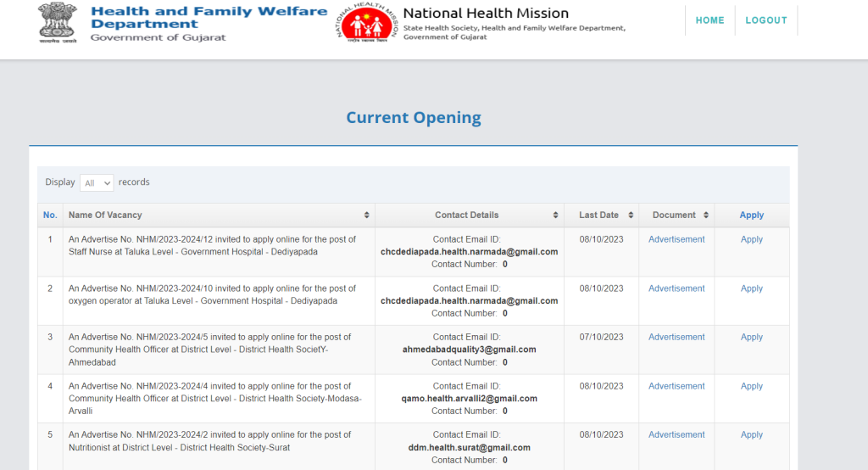Apply for Modasa-Arvalli Community Health Officer post
The height and width of the screenshot is (470, 868).
751,386
